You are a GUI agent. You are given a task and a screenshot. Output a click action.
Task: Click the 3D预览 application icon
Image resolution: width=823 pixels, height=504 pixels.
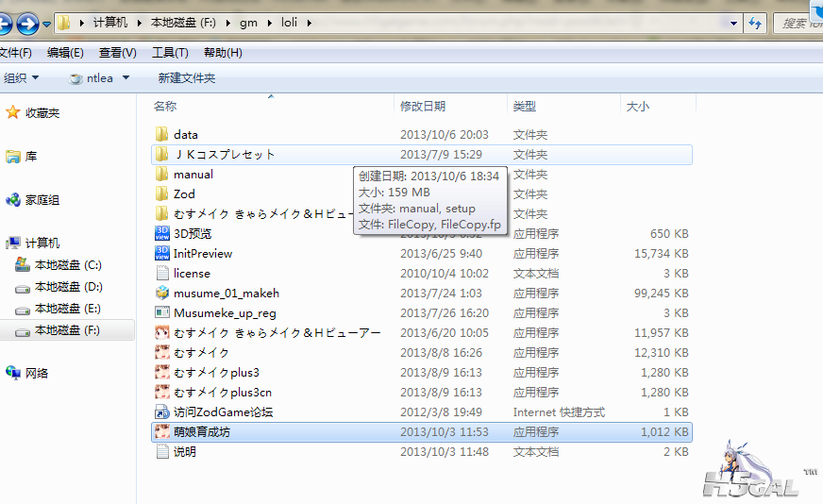click(161, 233)
